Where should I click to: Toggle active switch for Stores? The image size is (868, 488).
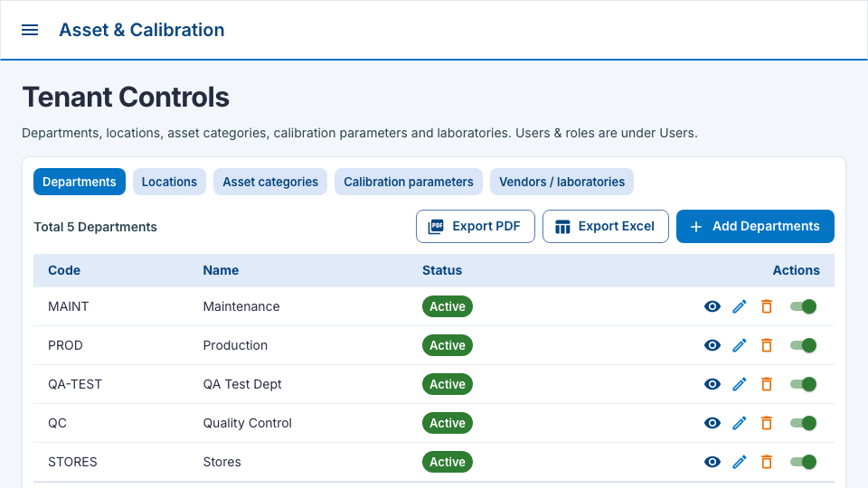(x=803, y=462)
